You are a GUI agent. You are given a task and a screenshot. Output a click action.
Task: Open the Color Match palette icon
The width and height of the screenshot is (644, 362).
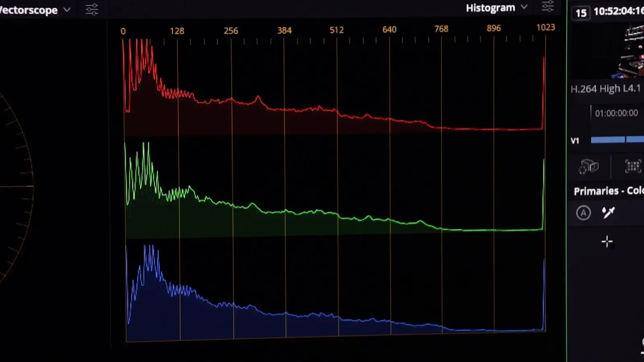click(x=633, y=166)
